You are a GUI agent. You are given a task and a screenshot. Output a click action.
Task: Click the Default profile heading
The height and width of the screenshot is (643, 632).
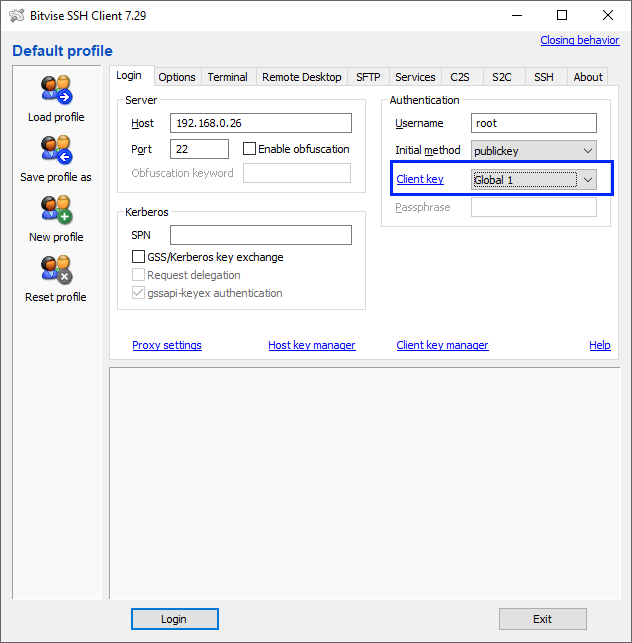tap(62, 51)
